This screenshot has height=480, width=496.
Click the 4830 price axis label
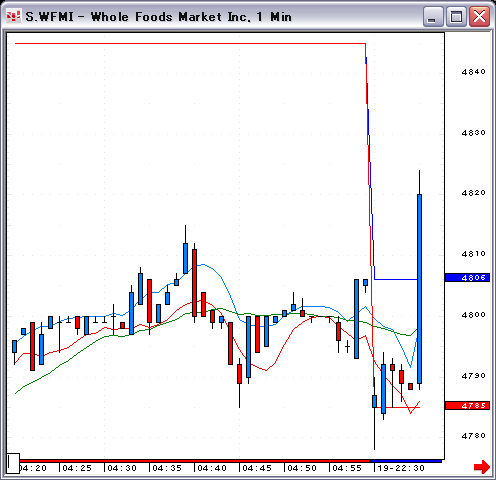point(474,133)
